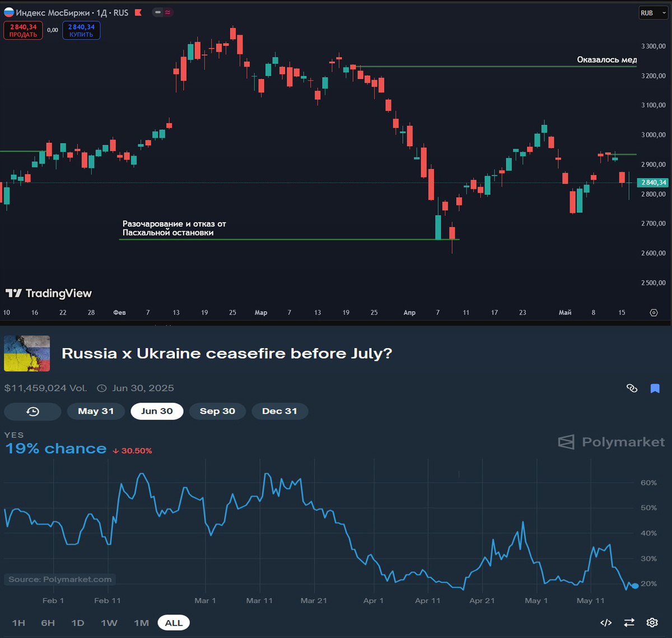672x638 pixels.
Task: Click the Мар month label on time axis
Action: click(x=261, y=312)
